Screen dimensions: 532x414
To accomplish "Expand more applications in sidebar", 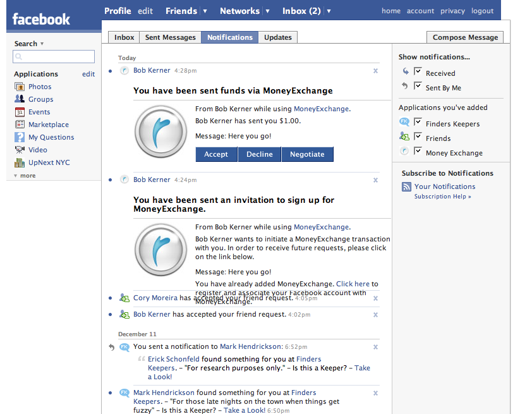I will point(25,176).
